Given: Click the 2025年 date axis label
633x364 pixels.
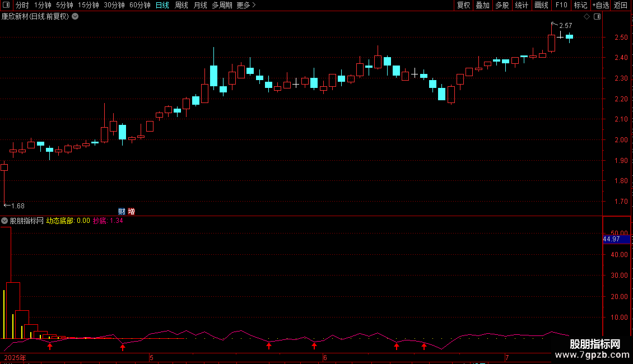Looking at the screenshot, I should pos(15,357).
